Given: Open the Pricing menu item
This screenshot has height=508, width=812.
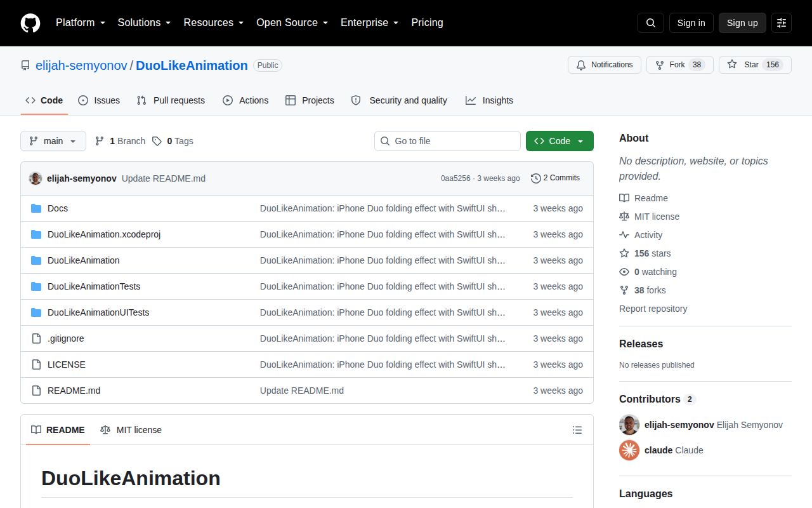Looking at the screenshot, I should coord(427,23).
